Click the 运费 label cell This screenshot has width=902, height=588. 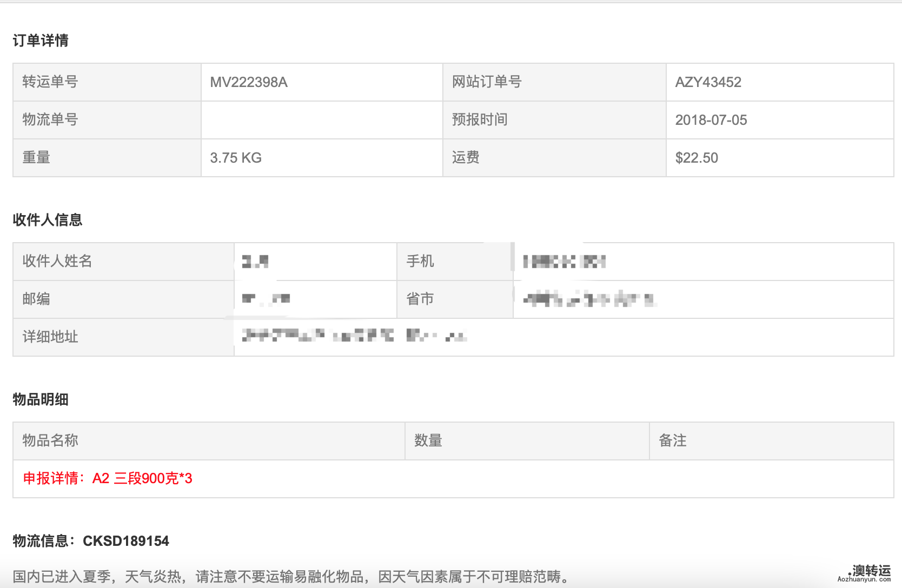click(x=554, y=158)
